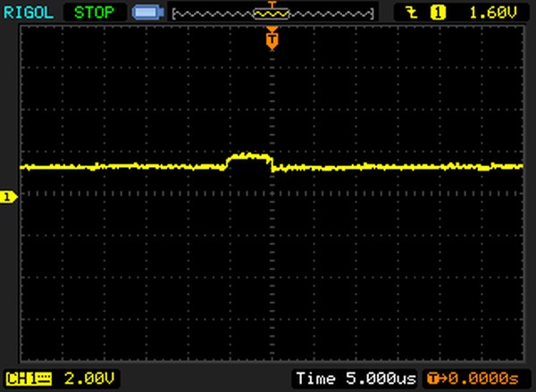Open the Time 5.000us timebase setting

click(355, 379)
